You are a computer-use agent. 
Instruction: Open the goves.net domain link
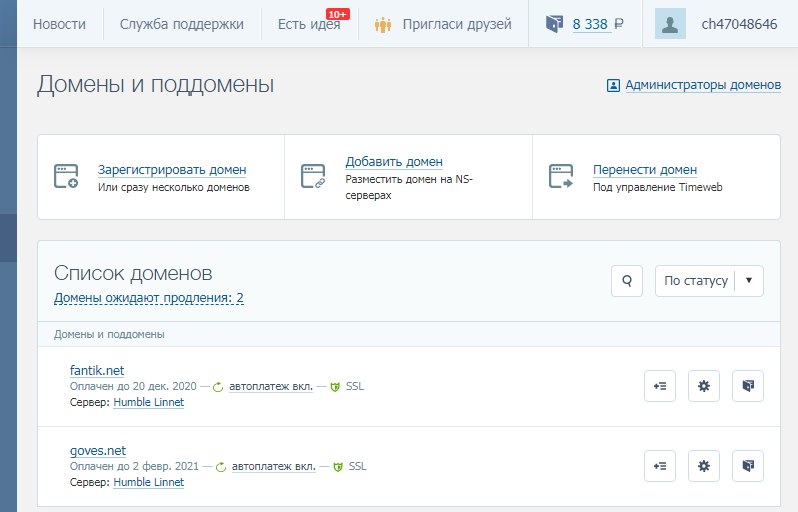(x=98, y=450)
